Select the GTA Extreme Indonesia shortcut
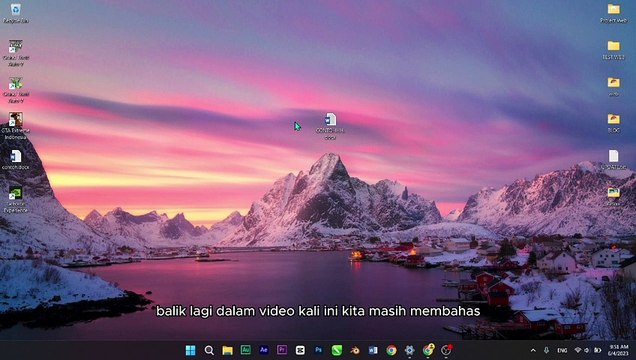The height and width of the screenshot is (360, 636). point(15,126)
